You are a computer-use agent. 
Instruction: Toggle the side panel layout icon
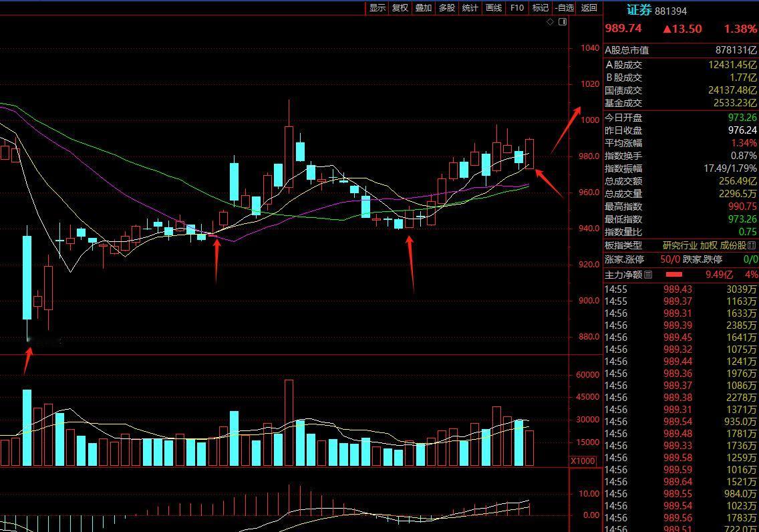(563, 22)
